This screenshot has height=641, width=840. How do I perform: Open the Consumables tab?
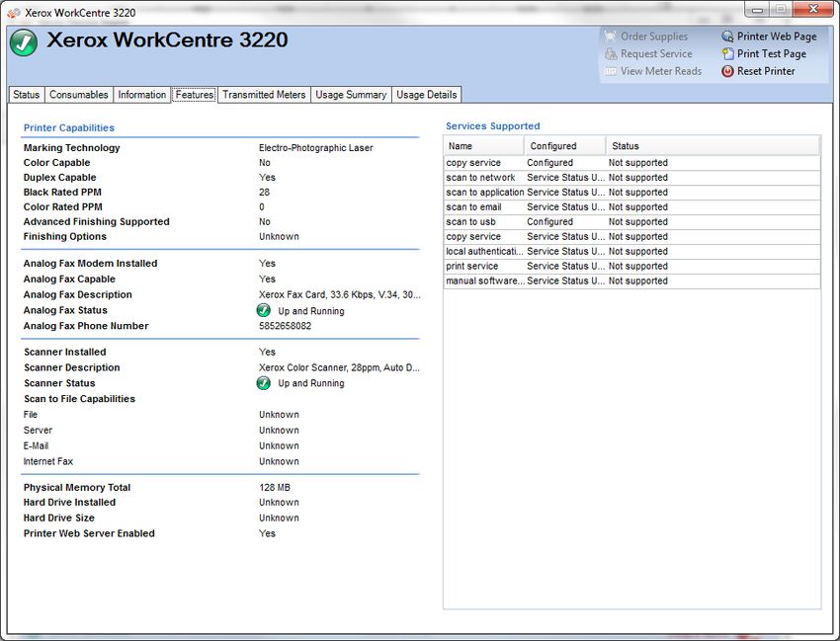[x=79, y=95]
